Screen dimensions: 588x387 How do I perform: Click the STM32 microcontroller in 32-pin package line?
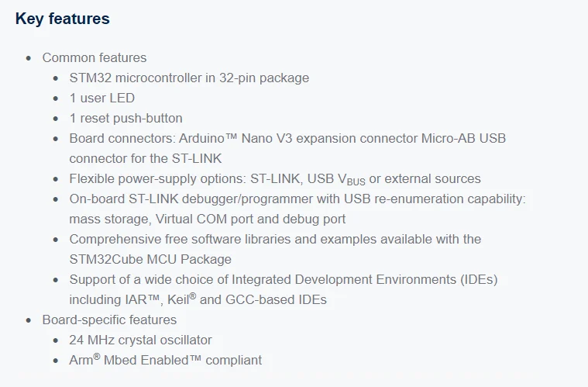click(x=189, y=78)
